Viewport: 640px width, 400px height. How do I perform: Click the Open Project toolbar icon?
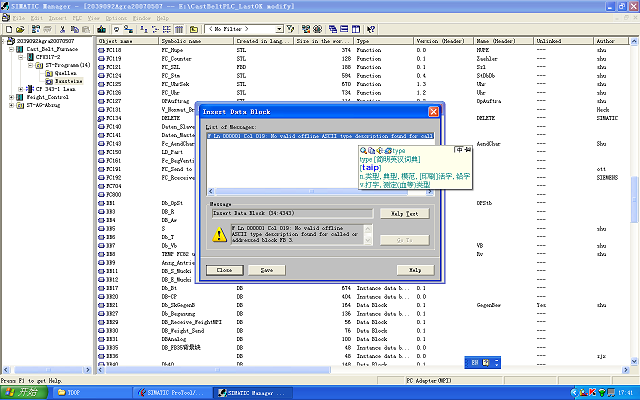(x=20, y=29)
